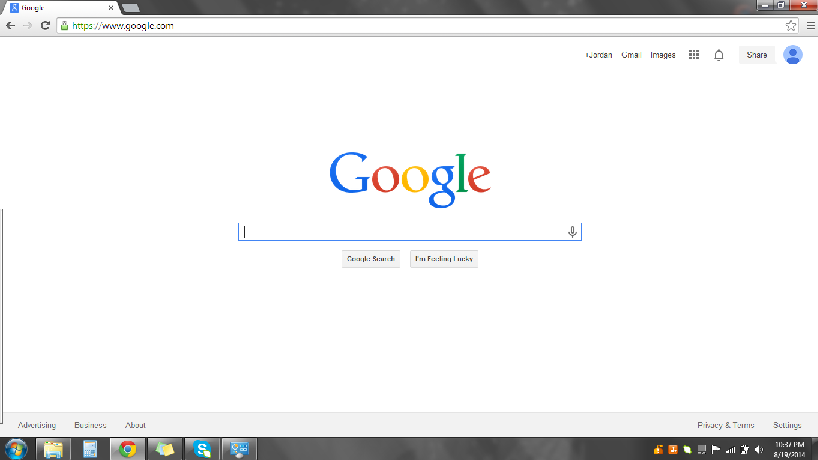Click the Google logo
Screen dimensions: 818x460
pos(410,179)
